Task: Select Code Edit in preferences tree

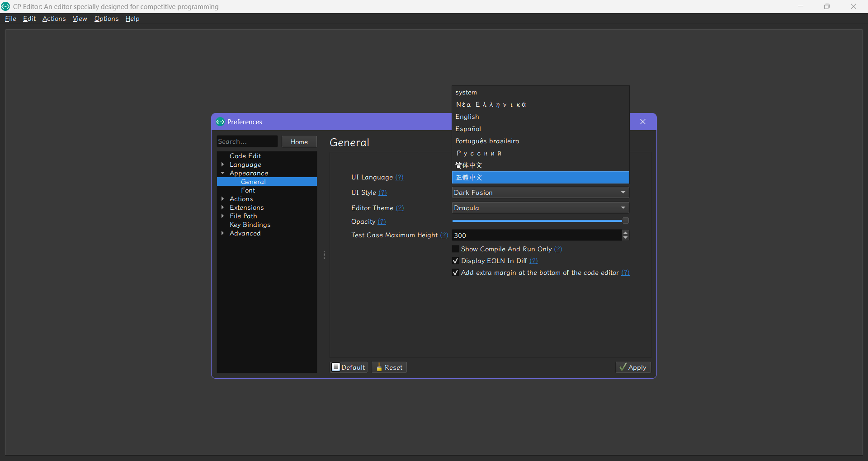Action: point(245,156)
